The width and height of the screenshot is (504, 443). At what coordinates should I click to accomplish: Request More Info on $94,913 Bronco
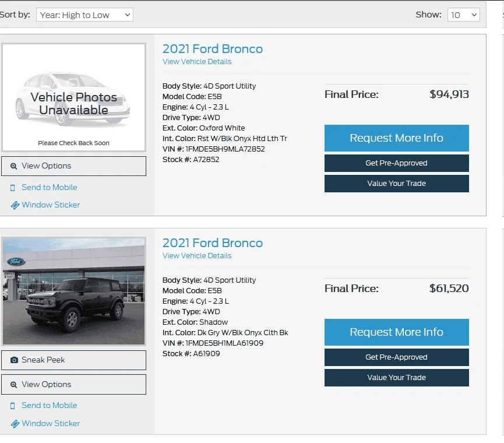[x=396, y=138]
